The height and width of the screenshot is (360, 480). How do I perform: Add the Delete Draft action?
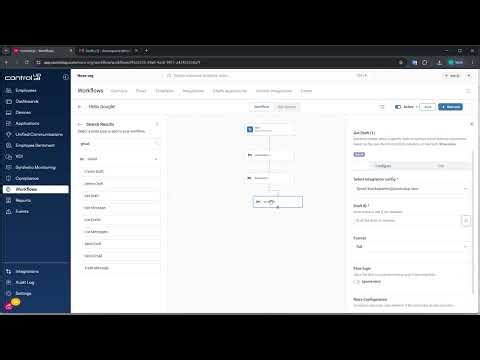[x=121, y=184]
